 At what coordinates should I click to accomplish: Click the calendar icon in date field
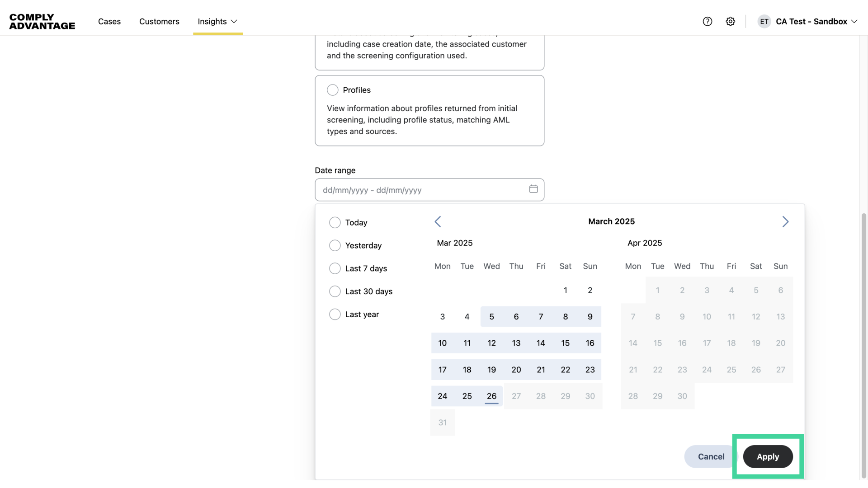[533, 189]
